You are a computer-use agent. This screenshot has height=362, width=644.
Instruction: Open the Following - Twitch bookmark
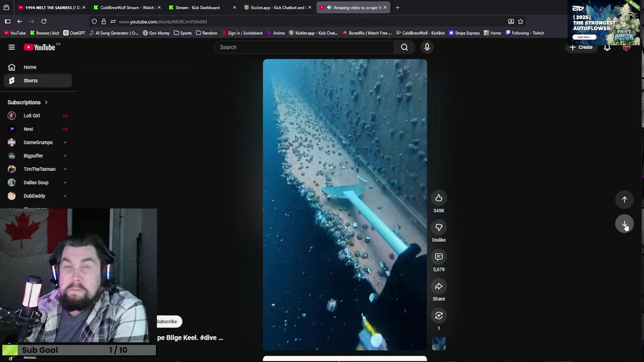coord(524,33)
